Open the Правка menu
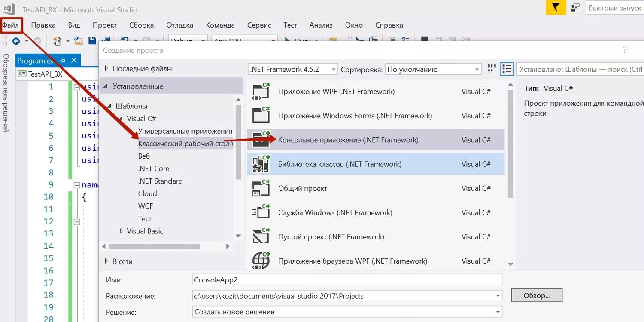The width and height of the screenshot is (644, 322). pos(43,25)
